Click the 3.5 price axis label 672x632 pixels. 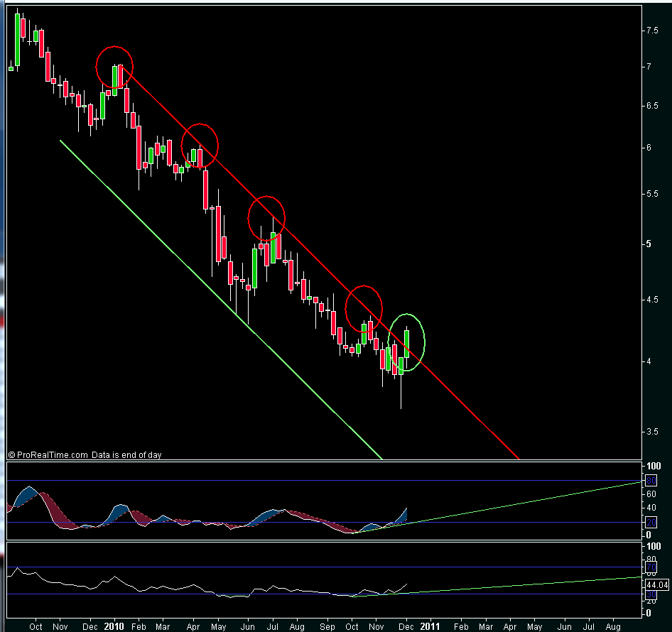(x=652, y=432)
